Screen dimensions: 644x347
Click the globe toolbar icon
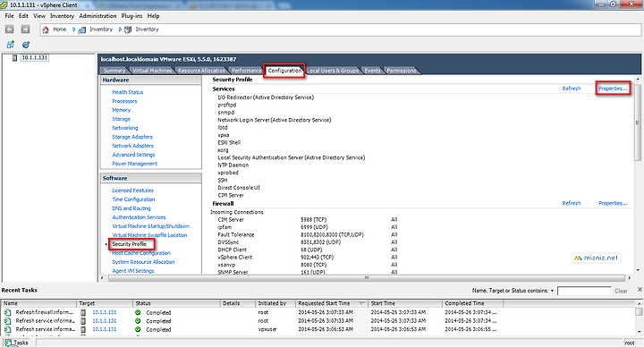coord(25,45)
